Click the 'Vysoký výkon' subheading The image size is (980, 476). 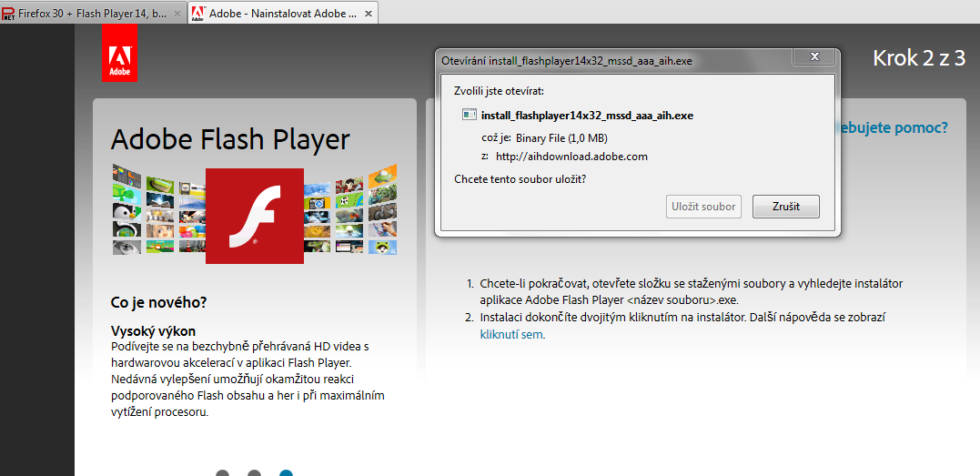point(153,331)
